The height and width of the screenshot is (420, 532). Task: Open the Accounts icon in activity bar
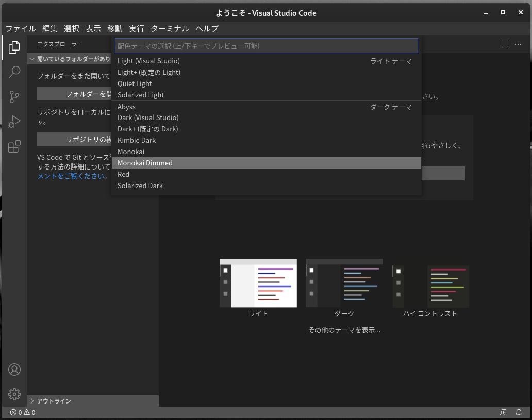tap(14, 369)
